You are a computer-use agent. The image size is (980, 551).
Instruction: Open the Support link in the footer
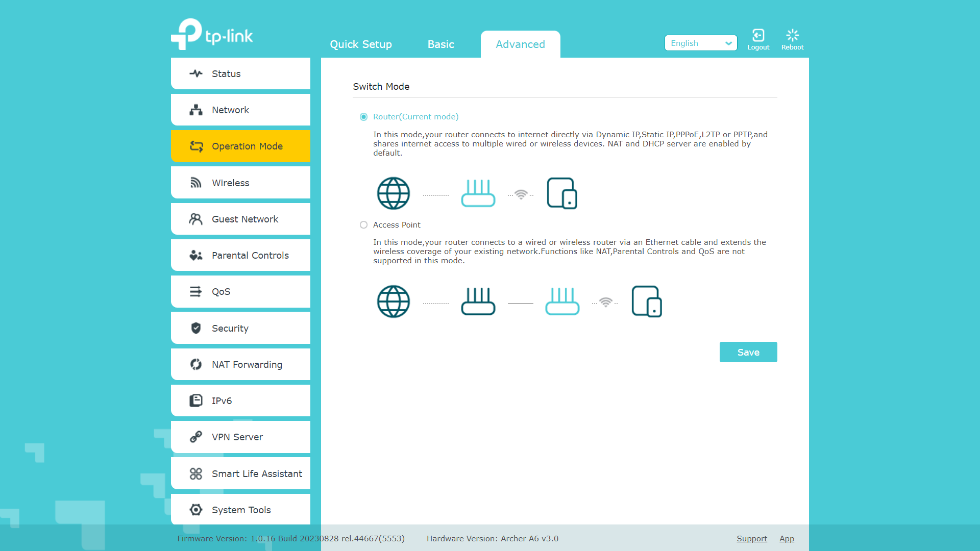(x=751, y=539)
